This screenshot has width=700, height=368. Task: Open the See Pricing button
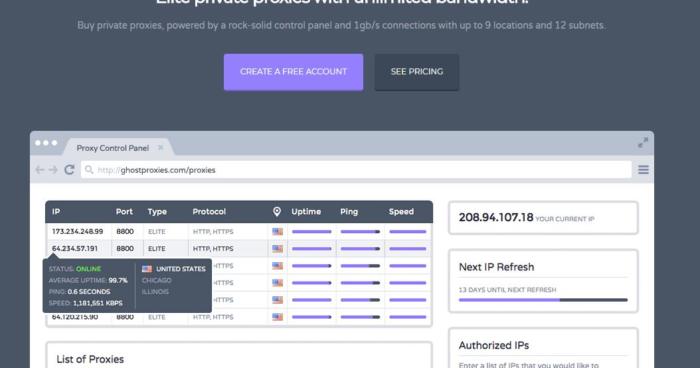[417, 72]
